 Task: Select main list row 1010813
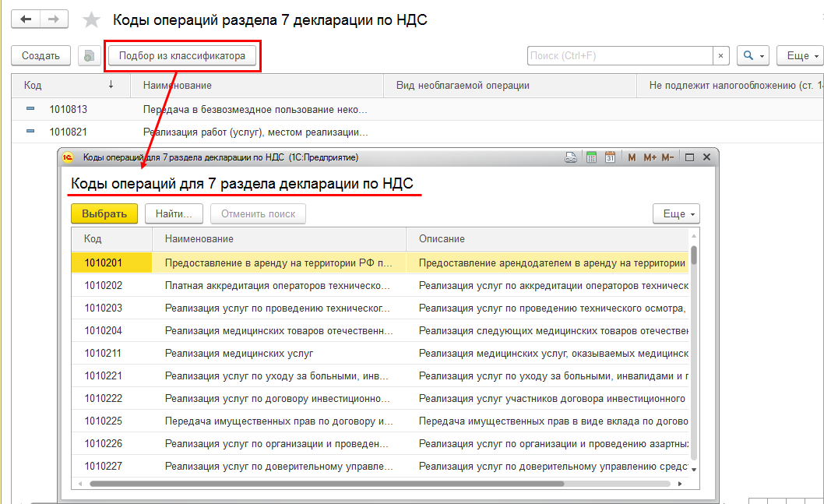(x=417, y=109)
